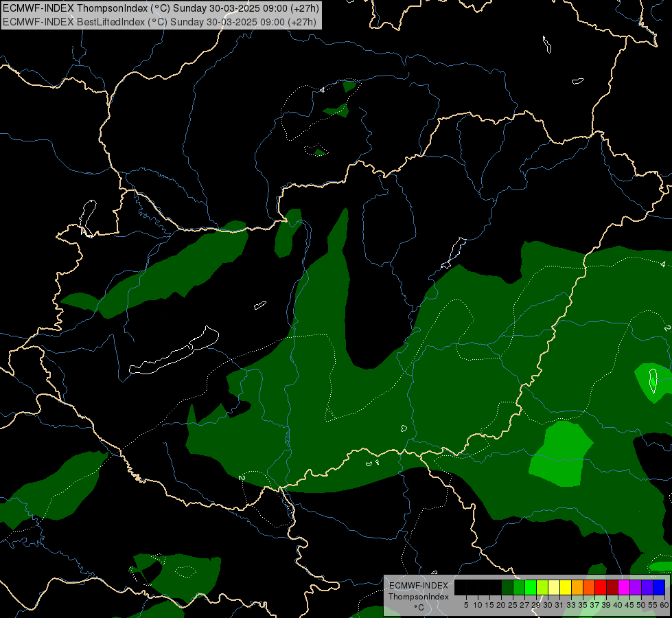Pick the yellow 31-33 legend swatch
This screenshot has height=618, width=672.
(566, 587)
